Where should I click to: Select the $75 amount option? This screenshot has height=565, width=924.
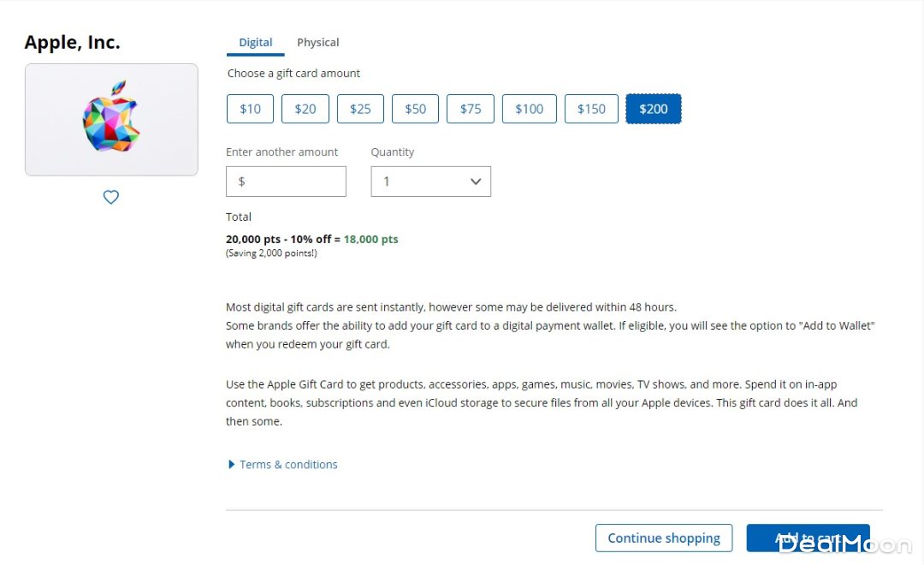coord(471,109)
